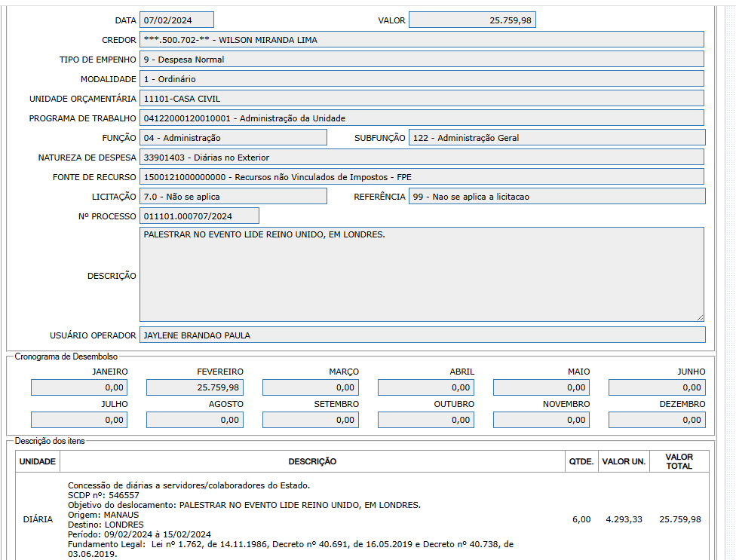Click the Nº PROCESSO field
The width and height of the screenshot is (736, 560).
[x=199, y=216]
